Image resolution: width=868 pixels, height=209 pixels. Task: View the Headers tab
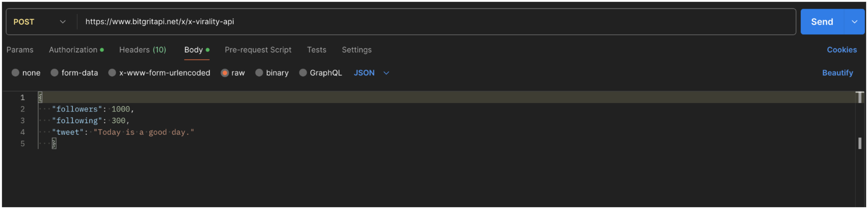tap(142, 50)
